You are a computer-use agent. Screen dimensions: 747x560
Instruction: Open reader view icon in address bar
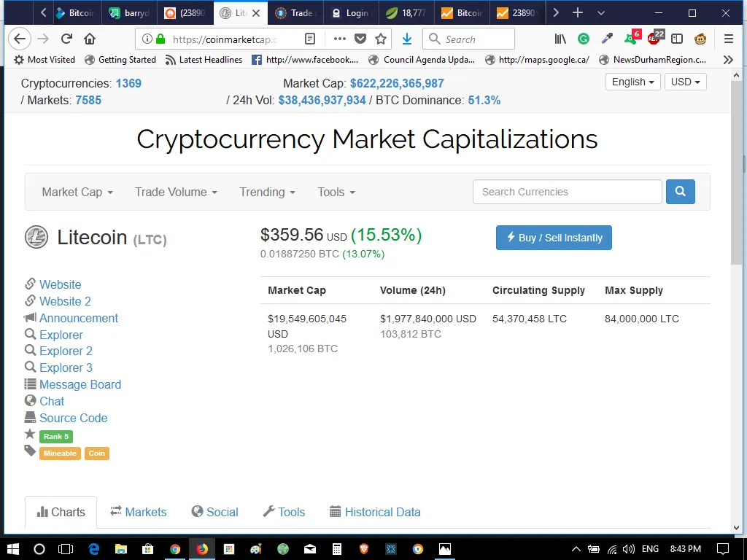[x=309, y=39]
